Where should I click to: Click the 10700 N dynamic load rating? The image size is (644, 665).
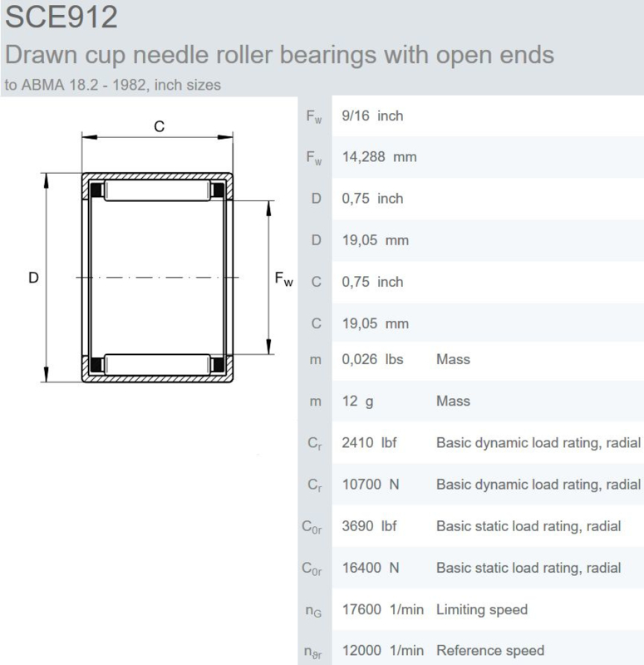pyautogui.click(x=371, y=484)
